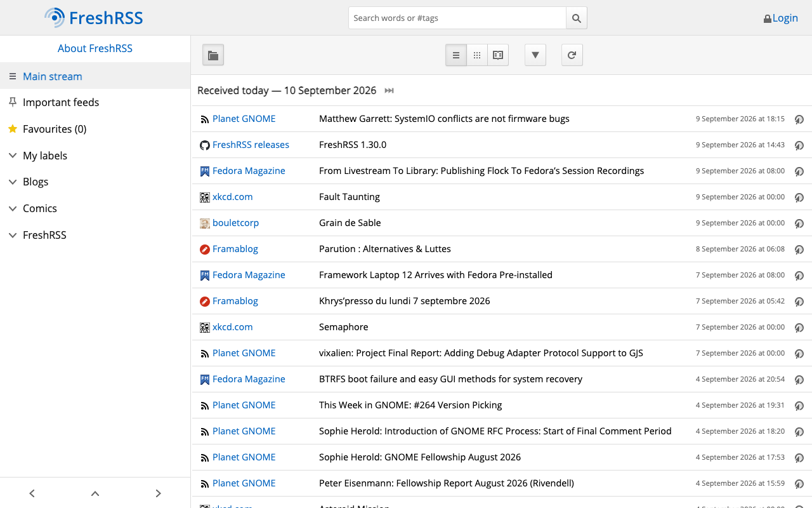Open the Comics category
Screen dimensions: 812x508
(40, 208)
